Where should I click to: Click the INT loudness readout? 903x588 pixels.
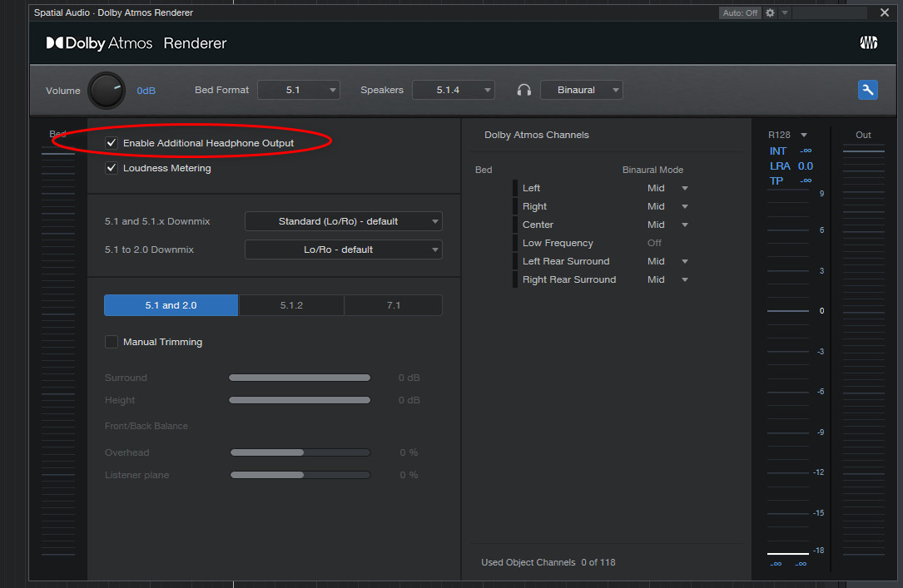point(790,151)
